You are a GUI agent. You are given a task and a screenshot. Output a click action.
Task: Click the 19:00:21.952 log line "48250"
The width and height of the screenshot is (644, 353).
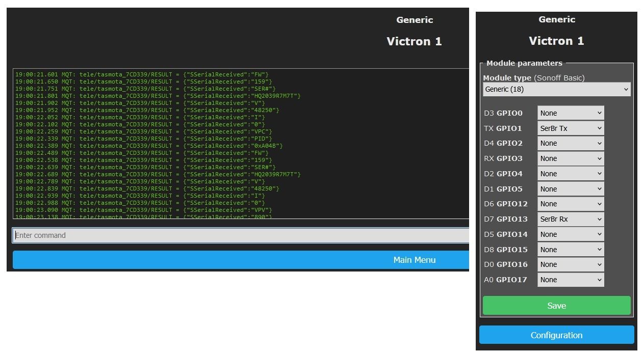tap(147, 110)
